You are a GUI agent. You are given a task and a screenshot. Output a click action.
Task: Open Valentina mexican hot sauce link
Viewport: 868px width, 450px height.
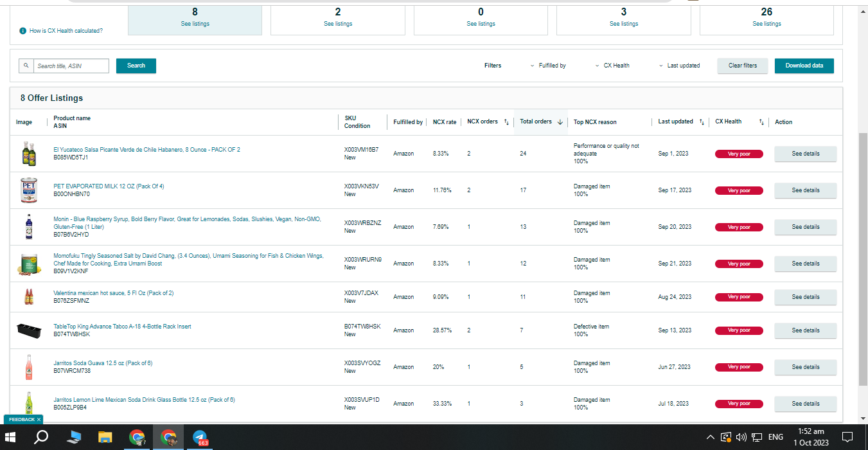(113, 293)
